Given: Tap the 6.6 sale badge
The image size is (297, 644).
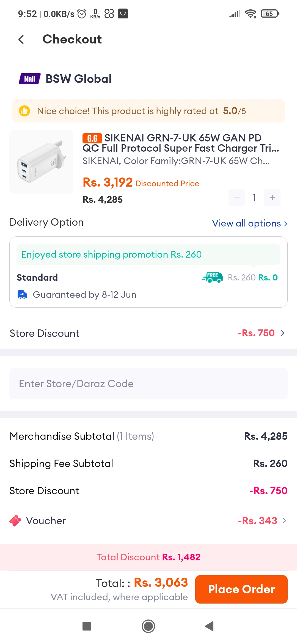Looking at the screenshot, I should tap(92, 138).
